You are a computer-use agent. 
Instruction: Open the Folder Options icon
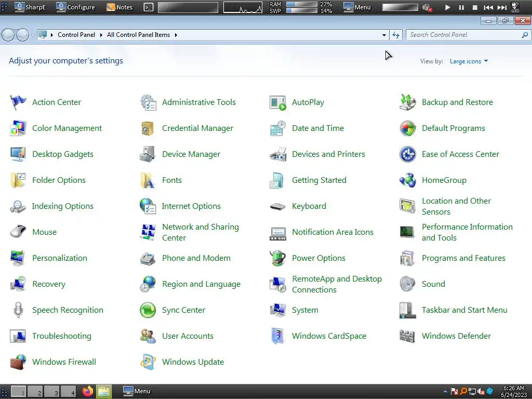(18, 180)
